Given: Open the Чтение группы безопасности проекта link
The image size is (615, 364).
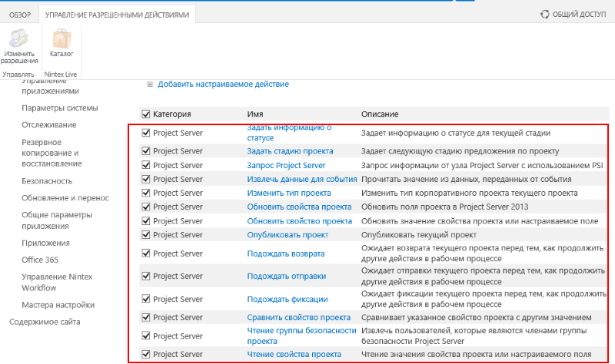Looking at the screenshot, I should (301, 336).
